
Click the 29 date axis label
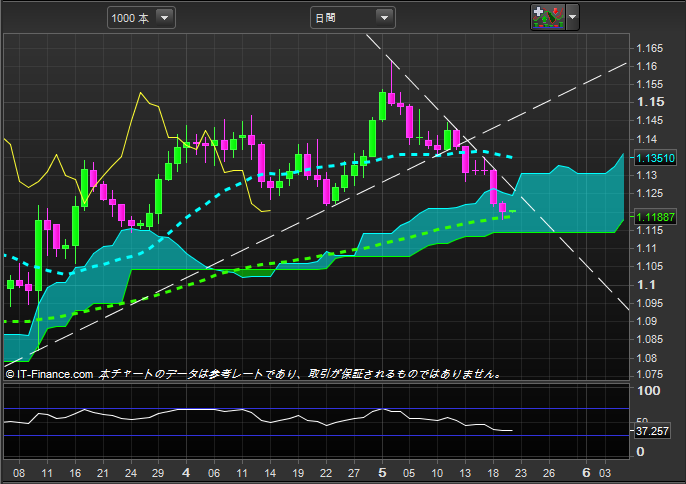coord(158,473)
